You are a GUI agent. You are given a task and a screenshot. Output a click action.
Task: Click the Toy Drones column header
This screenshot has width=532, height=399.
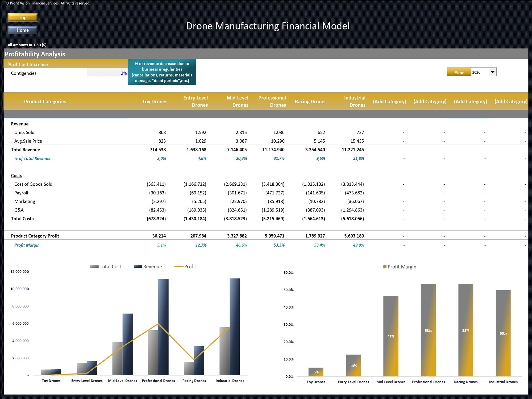(155, 101)
